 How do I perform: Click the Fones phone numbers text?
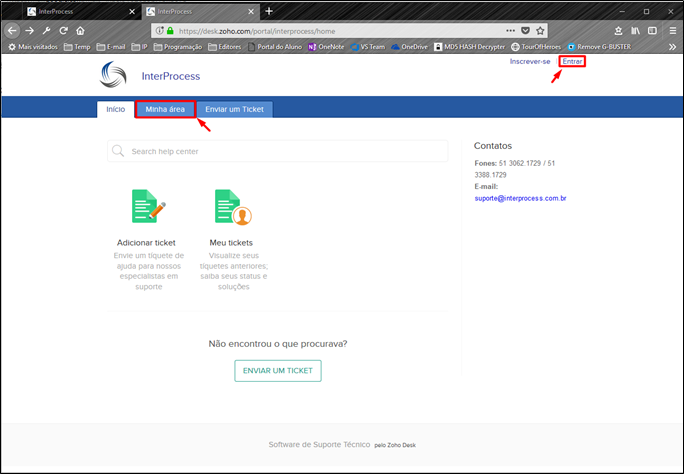pos(515,169)
